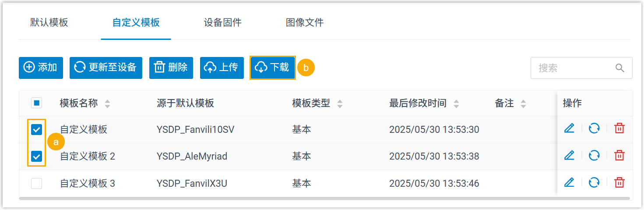Click update-to-device icon for 自定义模板 2 row
The image size is (644, 210).
point(594,155)
